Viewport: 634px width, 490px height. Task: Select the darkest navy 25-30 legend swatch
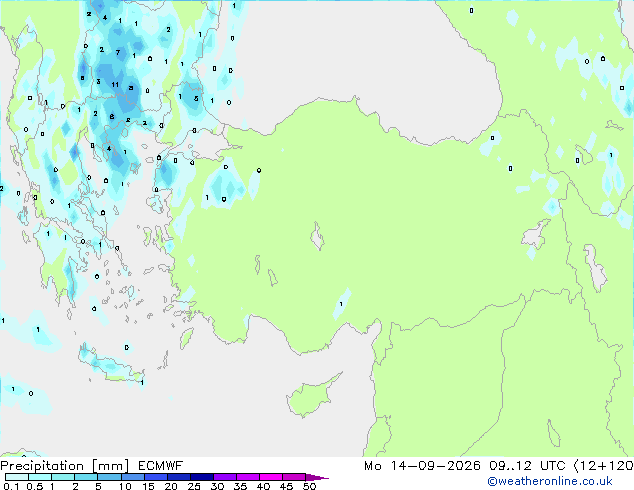pyautogui.click(x=202, y=477)
